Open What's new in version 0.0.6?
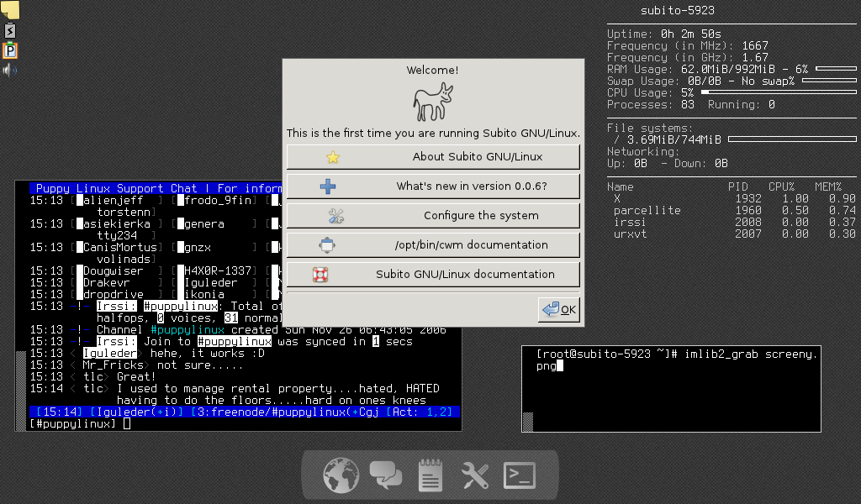The height and width of the screenshot is (504, 861). click(x=433, y=186)
